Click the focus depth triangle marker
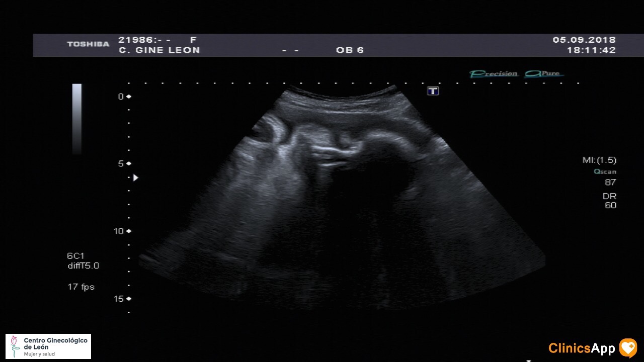The height and width of the screenshot is (362, 644). point(135,177)
